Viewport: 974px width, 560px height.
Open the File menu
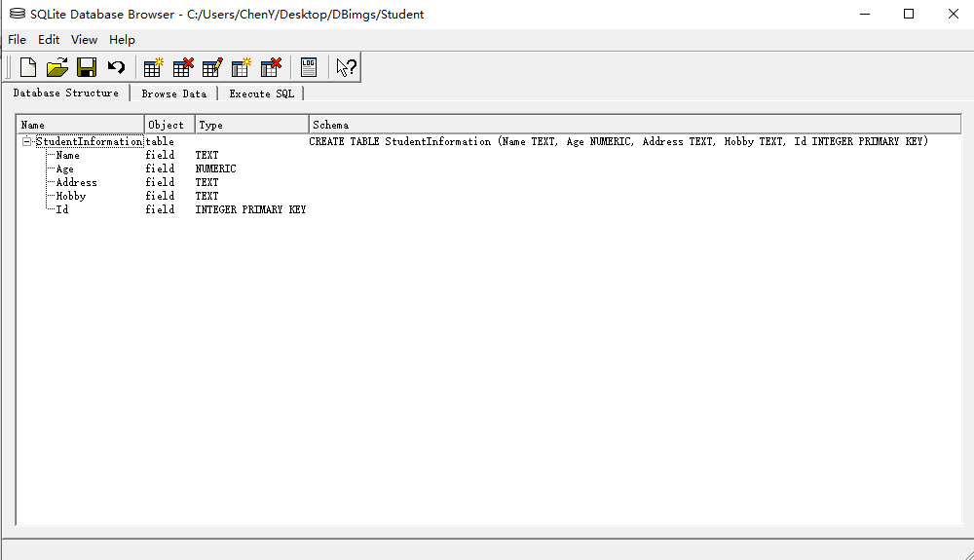pyautogui.click(x=17, y=40)
